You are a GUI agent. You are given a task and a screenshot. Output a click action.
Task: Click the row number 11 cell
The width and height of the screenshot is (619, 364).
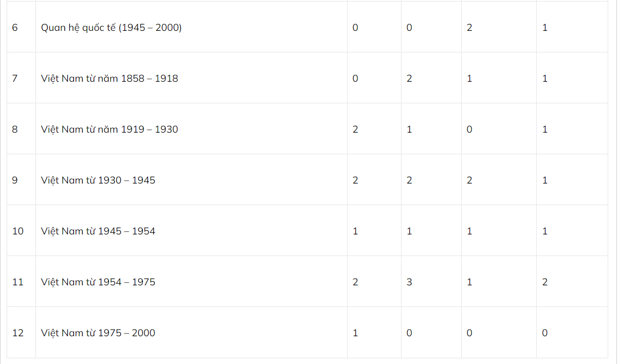point(18,282)
